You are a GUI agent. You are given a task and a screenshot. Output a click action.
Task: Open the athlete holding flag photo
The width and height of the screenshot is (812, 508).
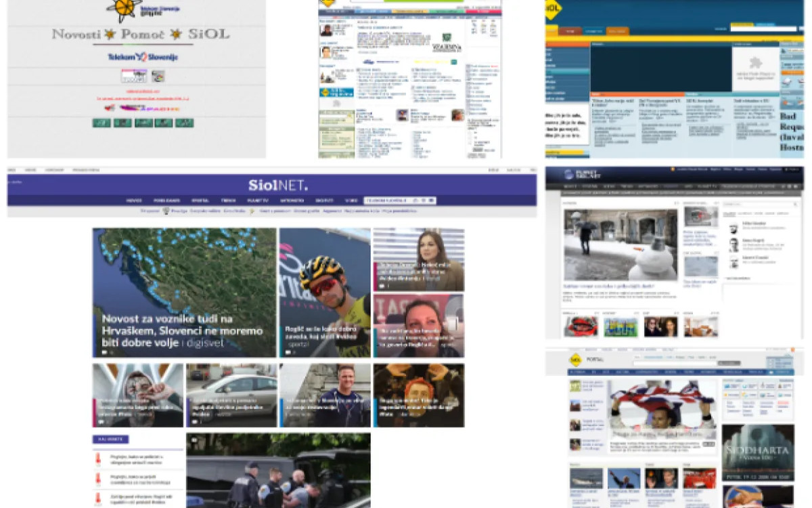662,410
